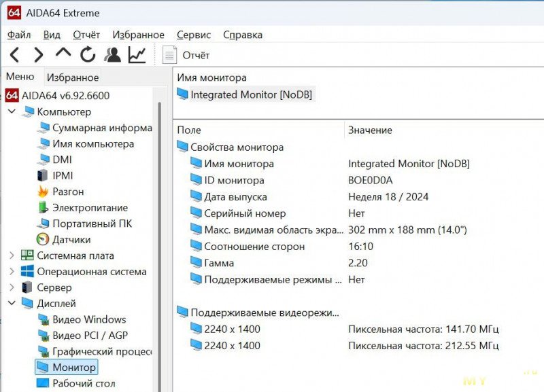The width and height of the screenshot is (544, 392).
Task: Collapse the Компьютер tree node
Action: (12, 111)
